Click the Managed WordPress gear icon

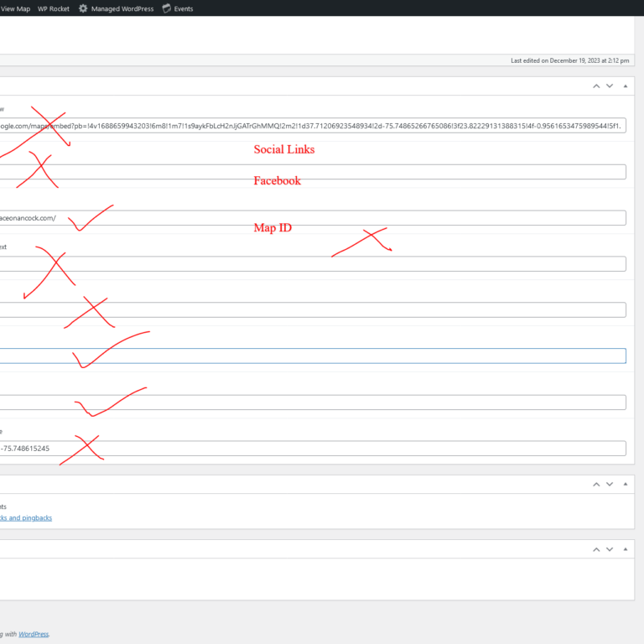(83, 8)
